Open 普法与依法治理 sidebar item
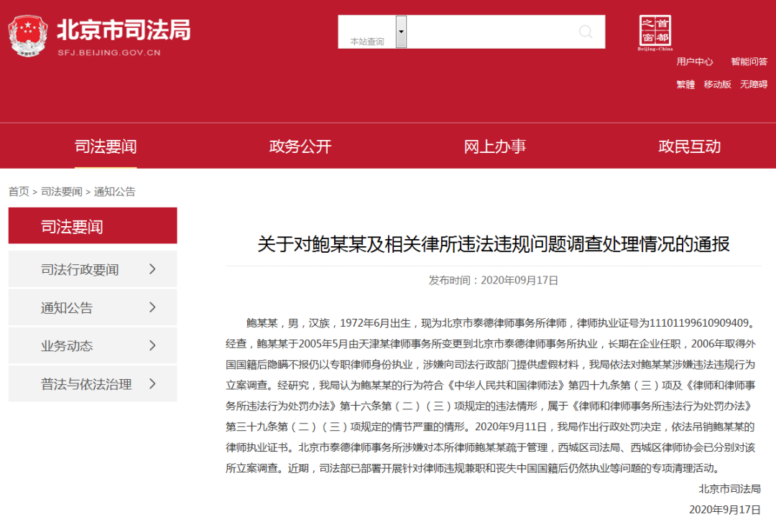This screenshot has width=776, height=532. coord(93,383)
